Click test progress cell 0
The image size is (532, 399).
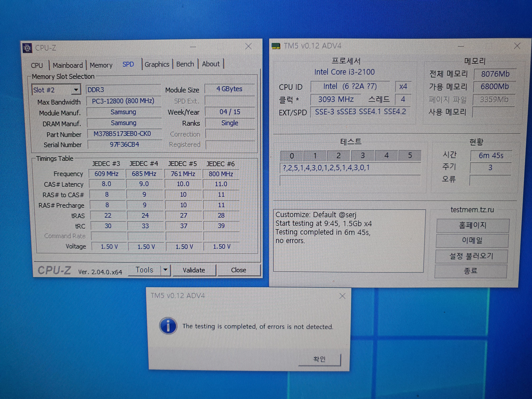(x=292, y=156)
